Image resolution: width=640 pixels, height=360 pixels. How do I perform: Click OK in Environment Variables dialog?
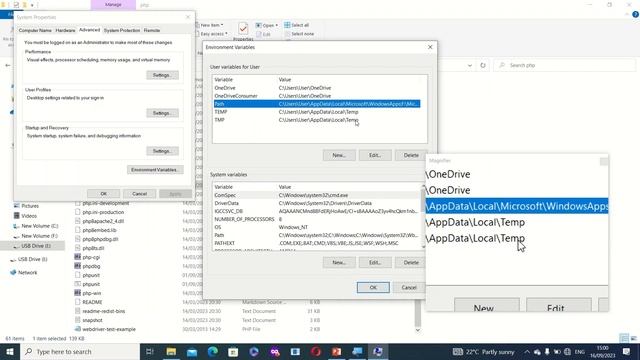click(x=373, y=287)
